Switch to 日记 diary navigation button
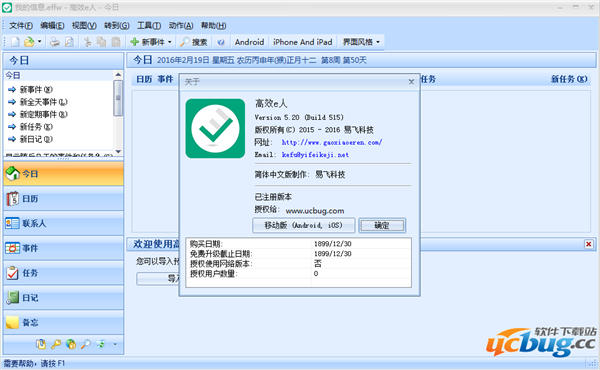This screenshot has width=600, height=370. point(63,298)
